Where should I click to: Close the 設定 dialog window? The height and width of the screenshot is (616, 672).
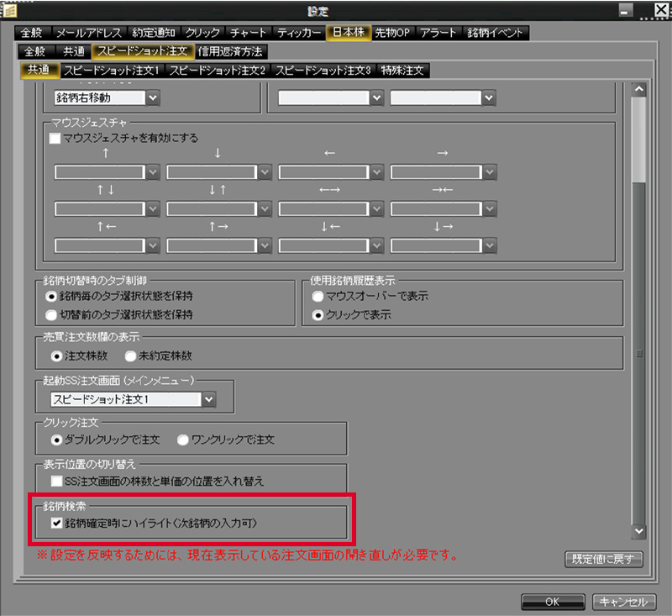661,10
